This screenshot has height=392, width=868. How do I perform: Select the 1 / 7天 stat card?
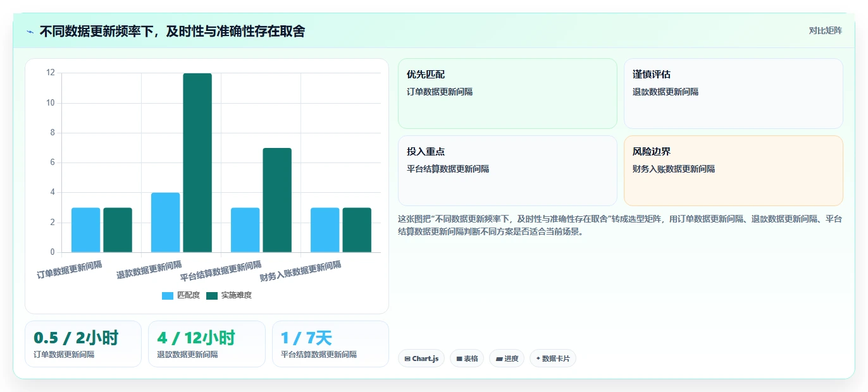pyautogui.click(x=330, y=344)
